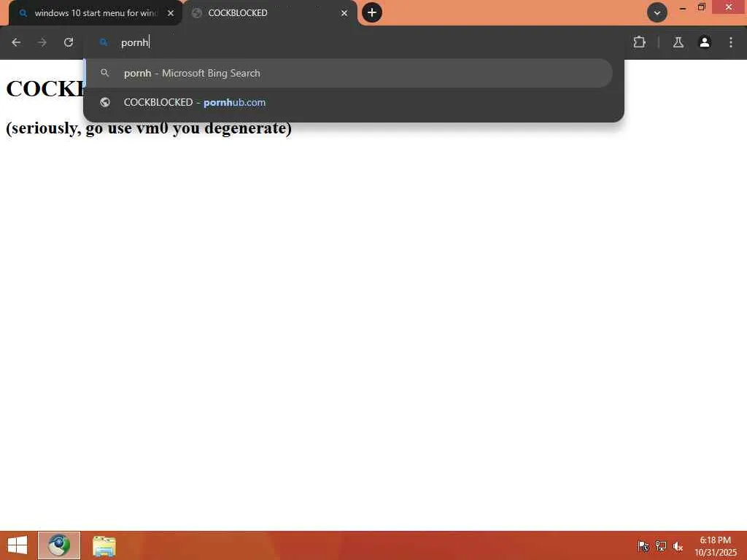The height and width of the screenshot is (560, 747).
Task: Open the three-dot browser menu
Action: [x=731, y=42]
